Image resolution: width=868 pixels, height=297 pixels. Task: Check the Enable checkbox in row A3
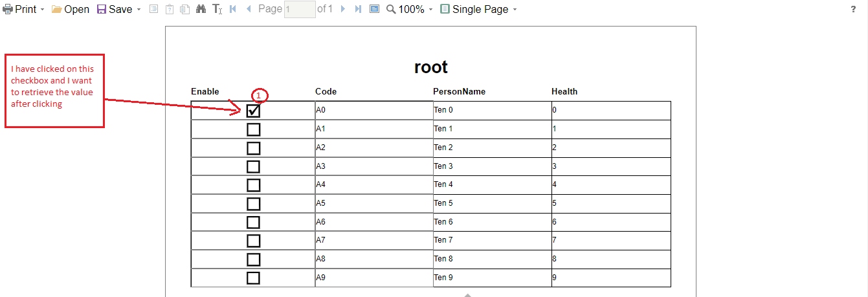click(x=253, y=166)
